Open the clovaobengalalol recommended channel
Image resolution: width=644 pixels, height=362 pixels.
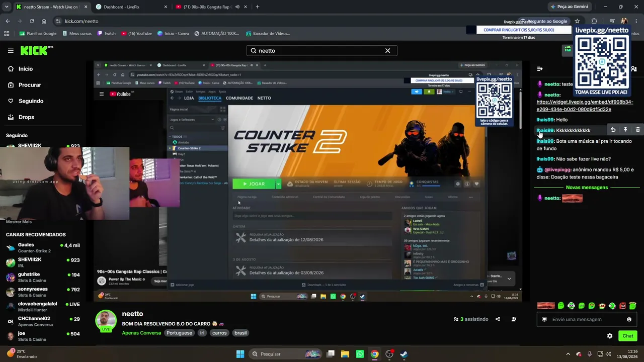pyautogui.click(x=43, y=307)
